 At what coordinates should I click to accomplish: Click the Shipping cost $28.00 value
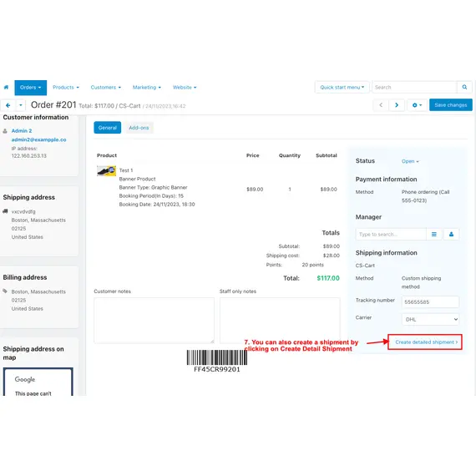pyautogui.click(x=332, y=256)
